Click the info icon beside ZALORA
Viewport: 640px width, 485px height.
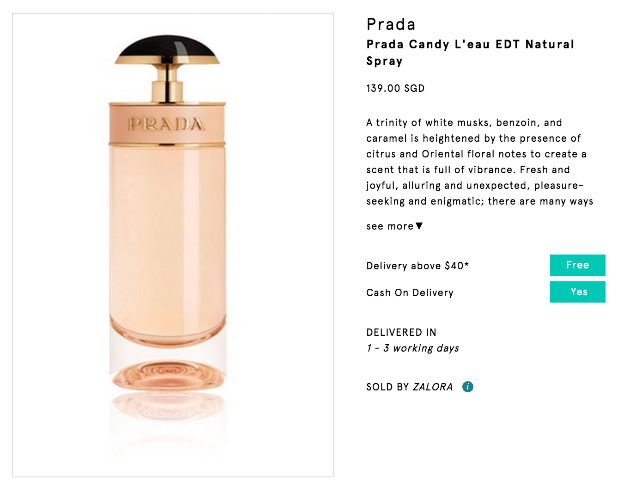tap(467, 386)
